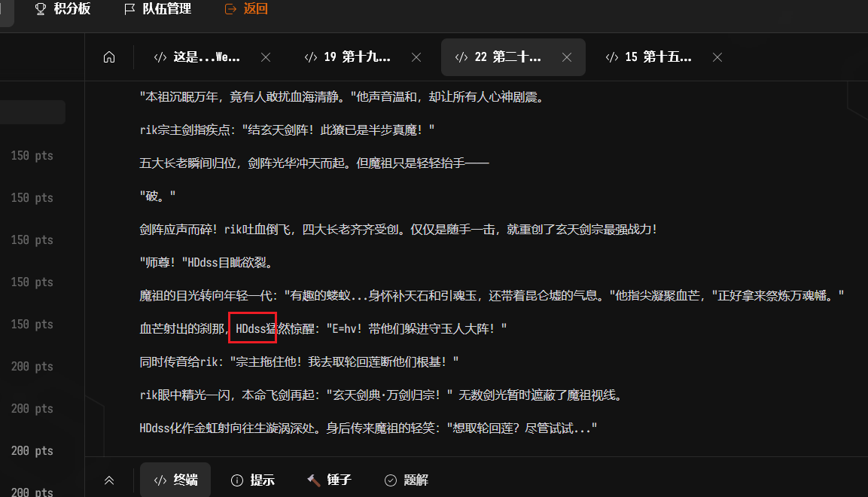Close the 这是...We... tab
868x497 pixels.
point(265,57)
